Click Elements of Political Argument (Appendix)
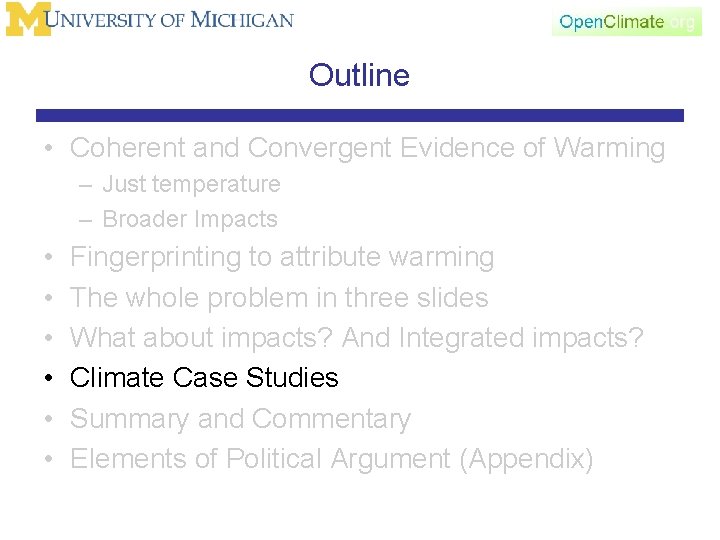This screenshot has width=720, height=540. [332, 459]
